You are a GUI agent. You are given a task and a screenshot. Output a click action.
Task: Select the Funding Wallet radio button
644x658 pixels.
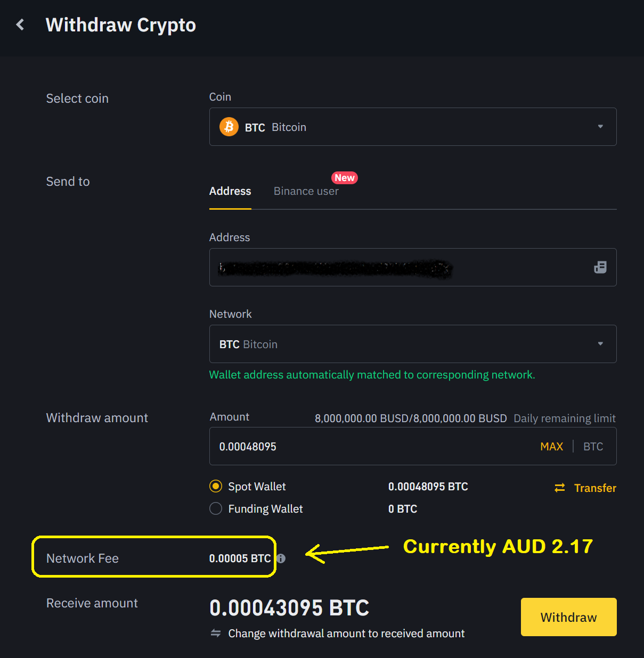215,508
